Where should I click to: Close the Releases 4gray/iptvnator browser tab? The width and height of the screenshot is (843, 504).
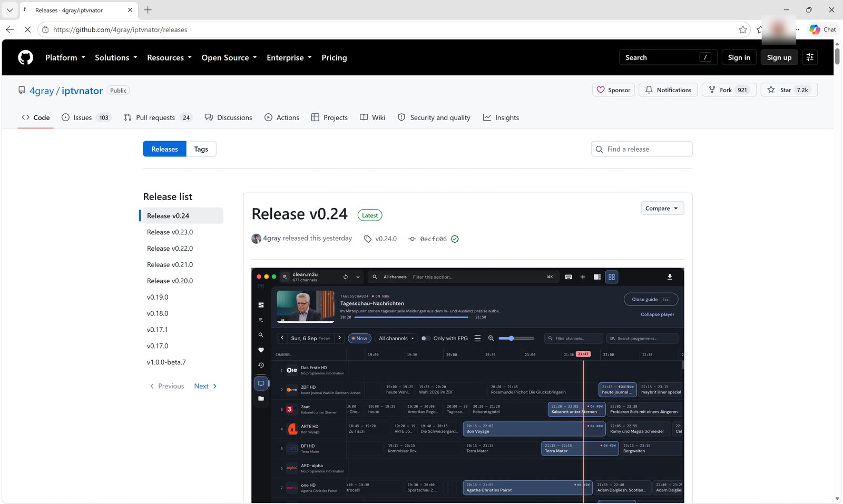click(130, 10)
